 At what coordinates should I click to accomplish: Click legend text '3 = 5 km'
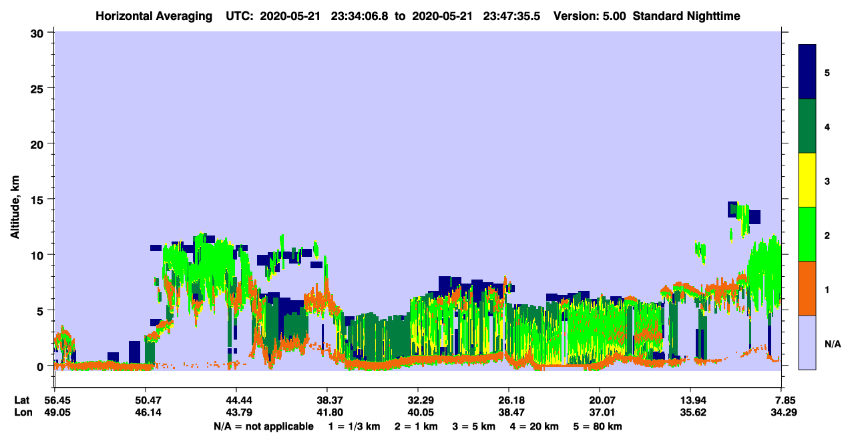475,426
